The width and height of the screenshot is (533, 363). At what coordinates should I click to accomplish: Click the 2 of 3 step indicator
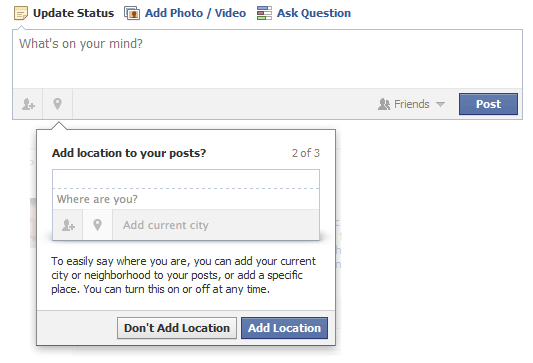click(306, 153)
